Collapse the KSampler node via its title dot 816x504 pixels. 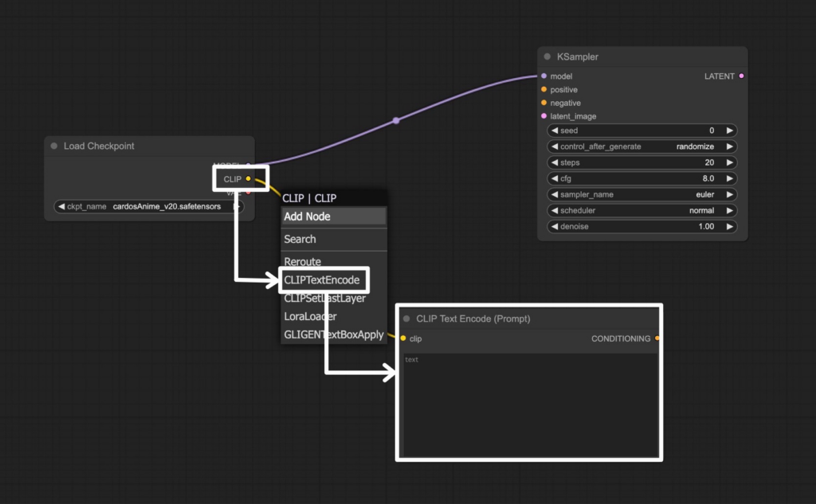(547, 57)
